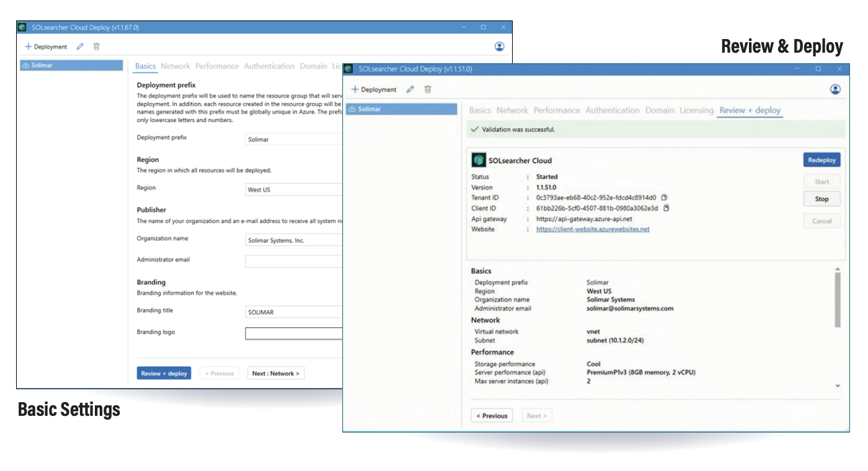Image resolution: width=868 pixels, height=471 pixels.
Task: Click the Review + deploy button
Action: [165, 372]
